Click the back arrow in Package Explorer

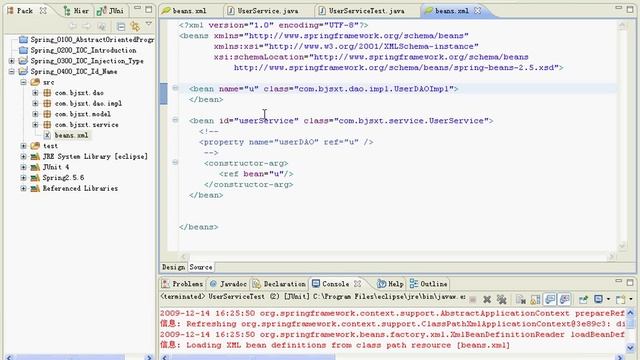(73, 27)
